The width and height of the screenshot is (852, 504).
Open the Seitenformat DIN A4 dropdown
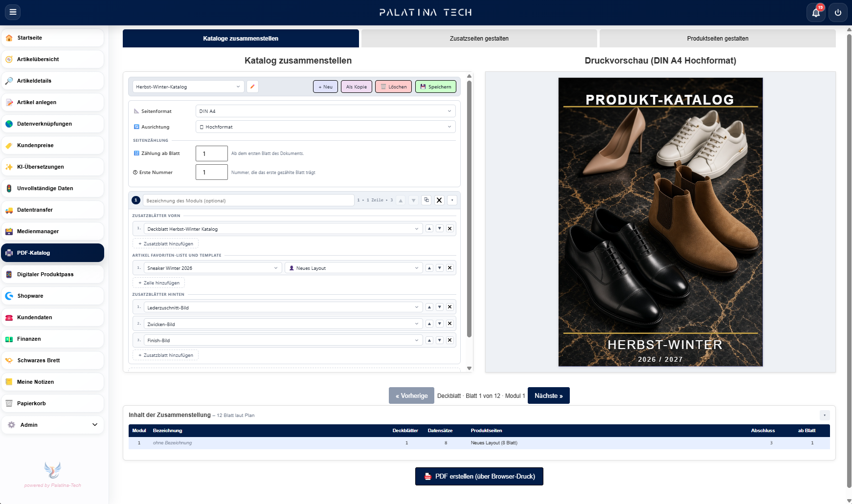tap(325, 111)
